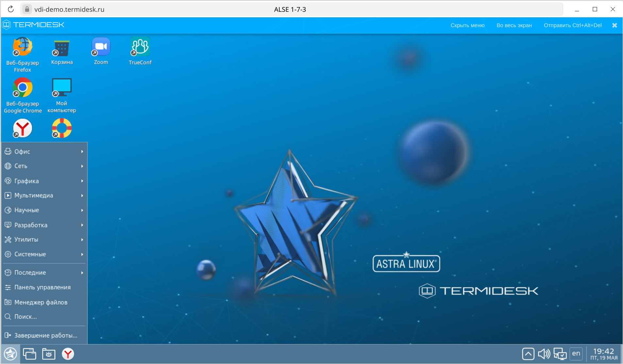
Task: Open Yandex Browser from the desktop
Action: (x=23, y=128)
